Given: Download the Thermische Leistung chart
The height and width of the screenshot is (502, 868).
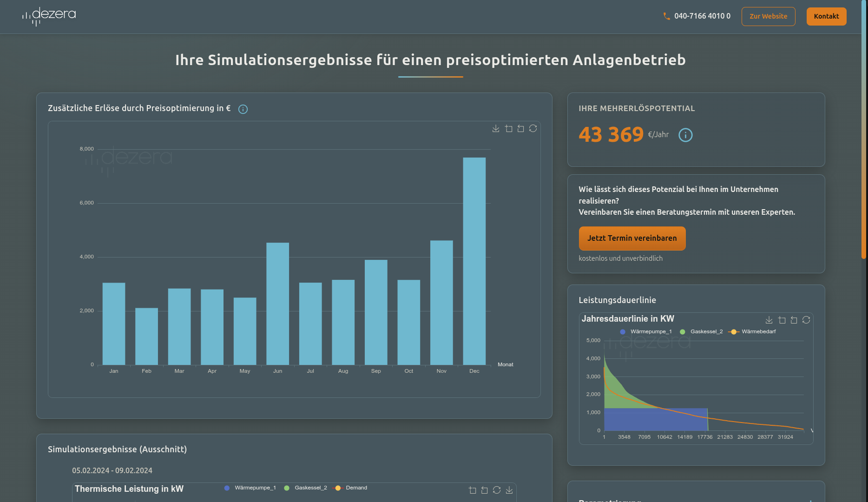Looking at the screenshot, I should [x=509, y=490].
